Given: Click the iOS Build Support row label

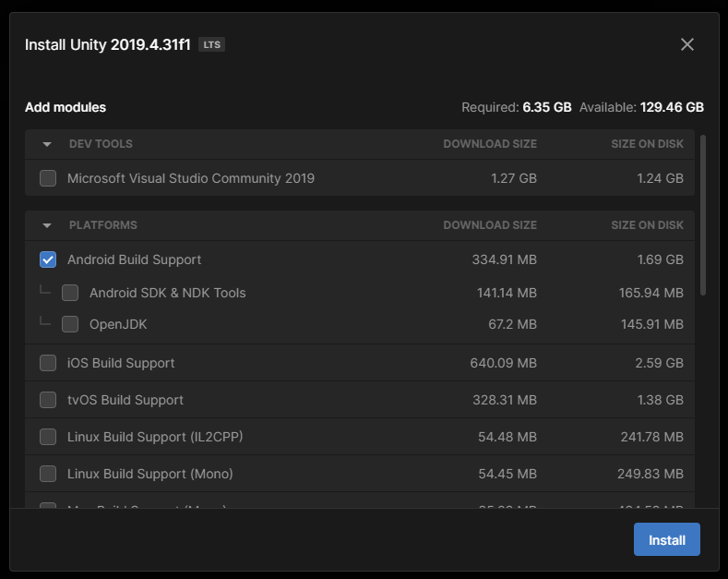Looking at the screenshot, I should (x=121, y=363).
